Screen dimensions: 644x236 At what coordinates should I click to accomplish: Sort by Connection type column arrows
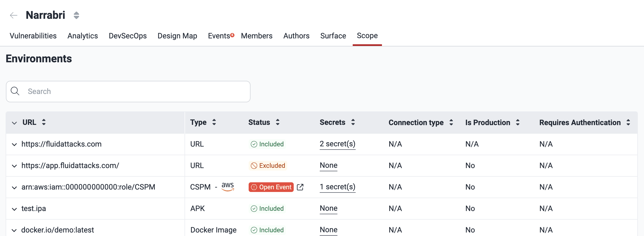point(451,122)
